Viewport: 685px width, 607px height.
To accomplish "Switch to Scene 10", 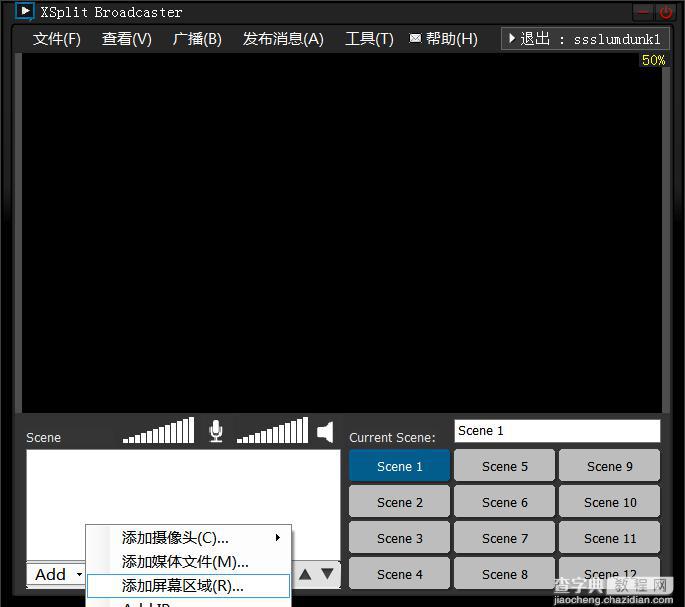I will [609, 503].
